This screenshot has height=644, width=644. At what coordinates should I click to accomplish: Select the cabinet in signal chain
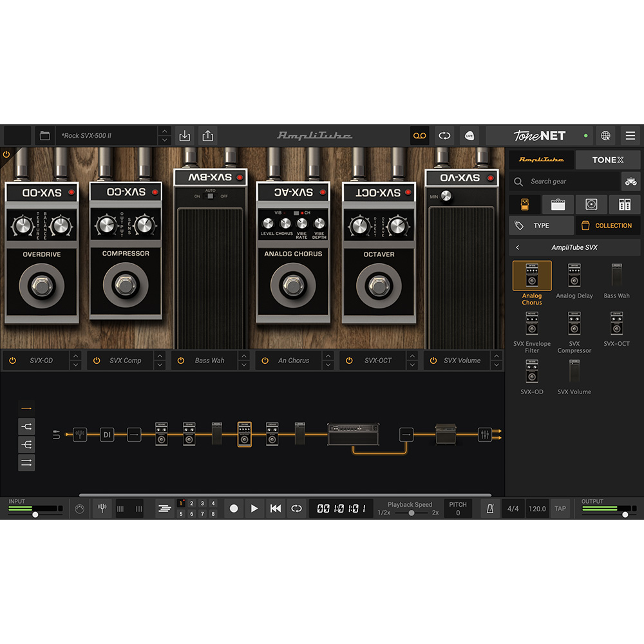[x=446, y=434]
